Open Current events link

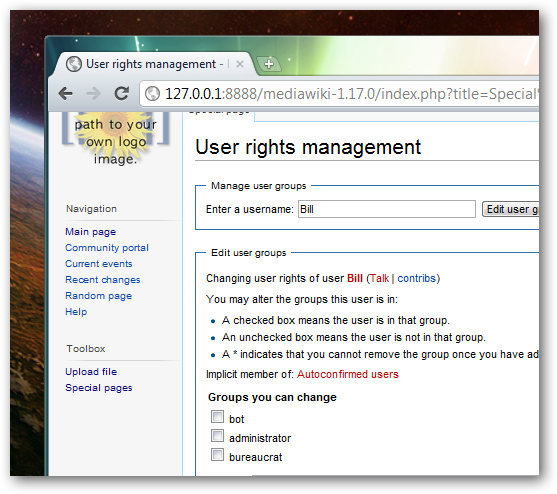[x=99, y=264]
